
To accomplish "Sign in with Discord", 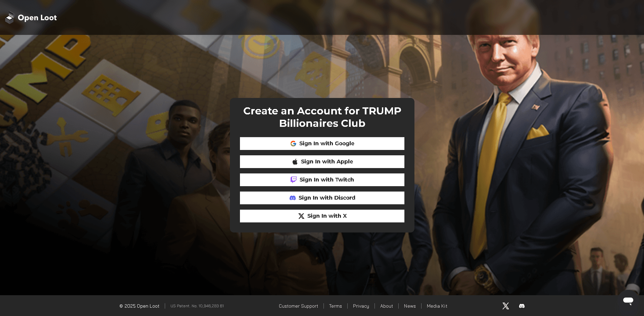I will [322, 198].
